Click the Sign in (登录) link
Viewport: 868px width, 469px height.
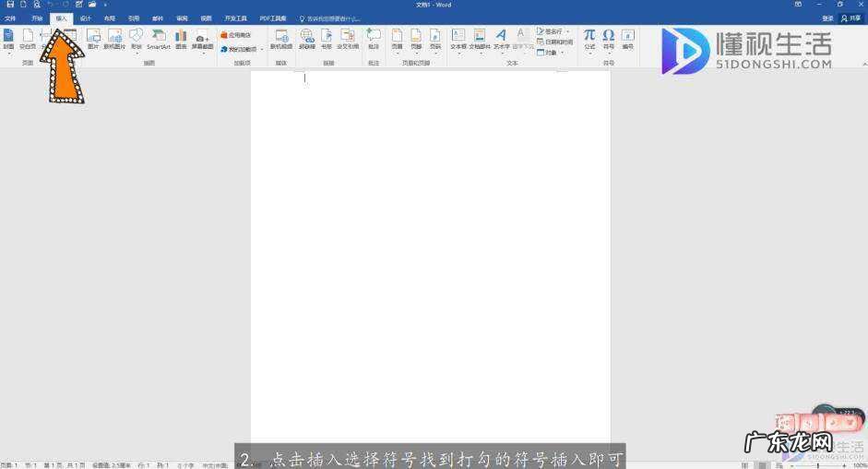827,18
